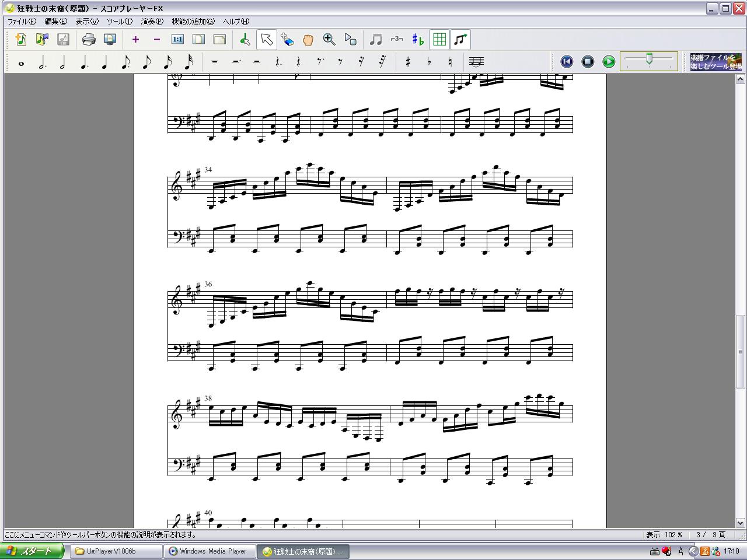Viewport: 747px width, 560px height.
Task: Select the note-pointer input tool
Action: tap(245, 40)
